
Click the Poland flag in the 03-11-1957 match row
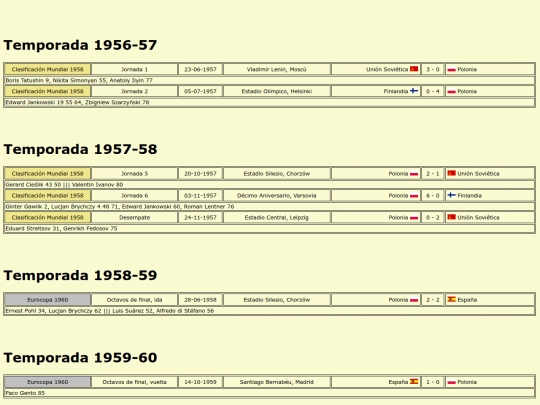tap(414, 196)
